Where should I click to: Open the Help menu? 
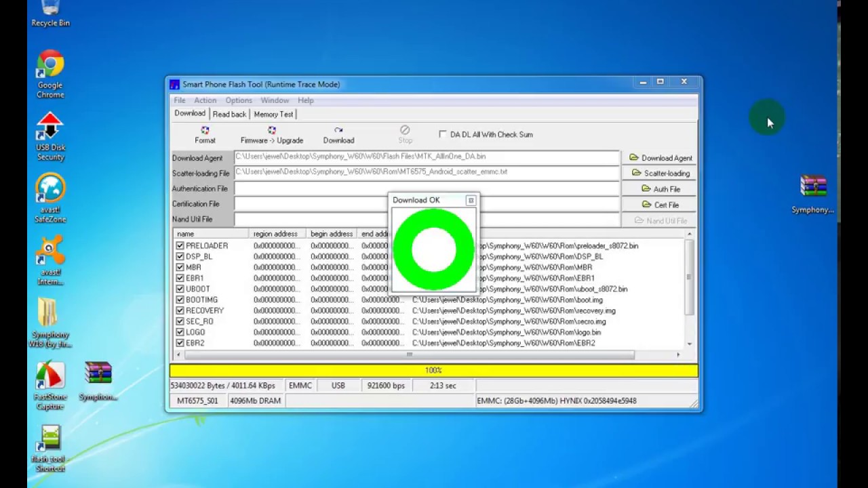point(305,100)
